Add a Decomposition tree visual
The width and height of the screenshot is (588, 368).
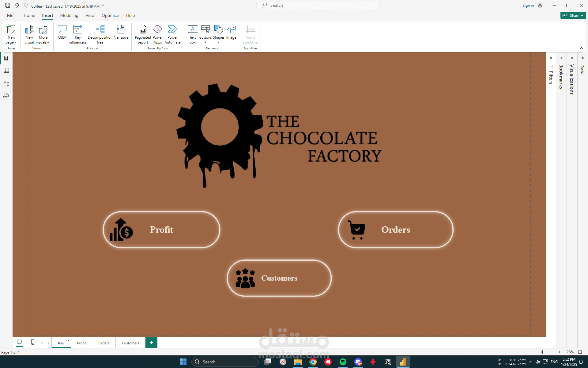click(100, 34)
